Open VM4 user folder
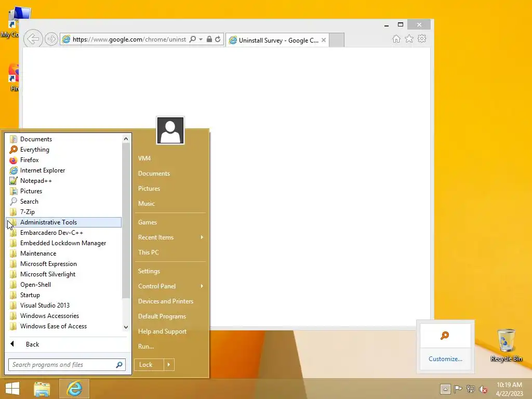532x399 pixels. (170, 158)
